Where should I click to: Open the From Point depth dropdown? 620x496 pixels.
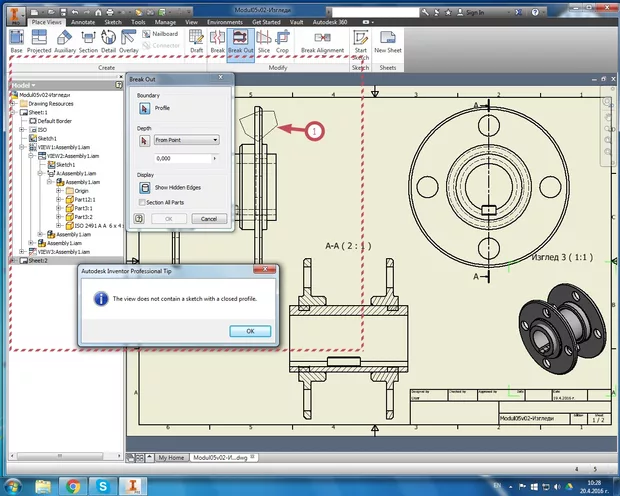pyautogui.click(x=186, y=140)
